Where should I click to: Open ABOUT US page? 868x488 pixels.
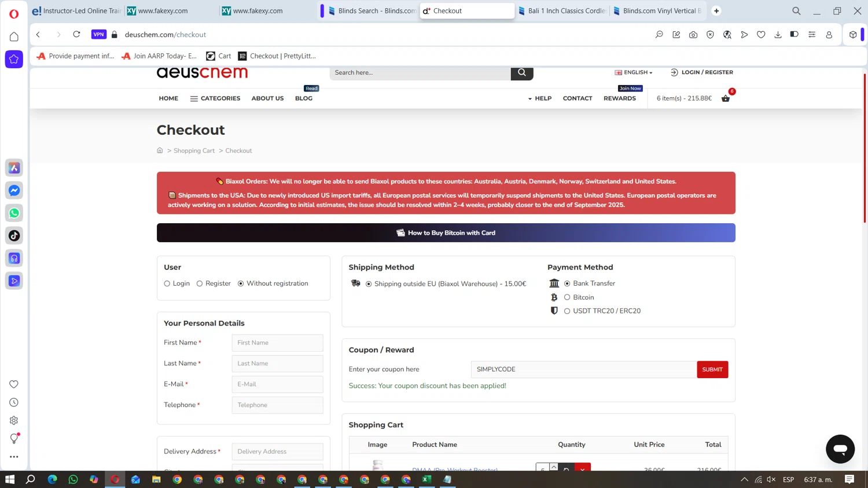pos(267,98)
